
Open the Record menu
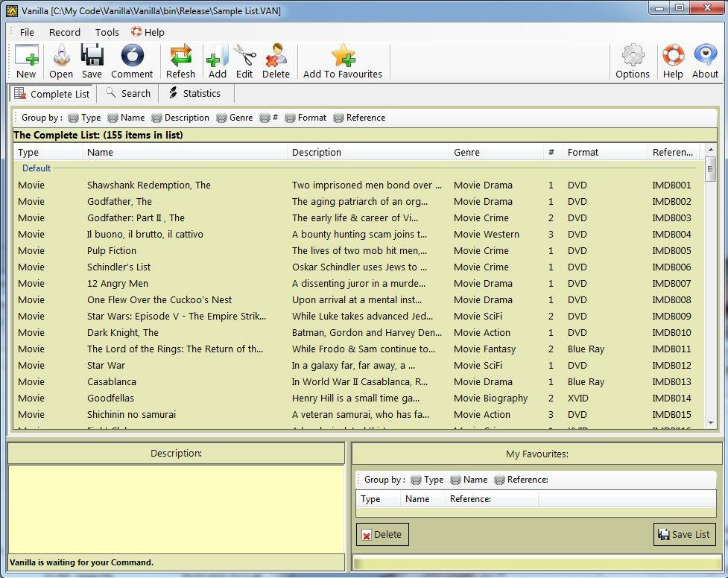point(65,32)
